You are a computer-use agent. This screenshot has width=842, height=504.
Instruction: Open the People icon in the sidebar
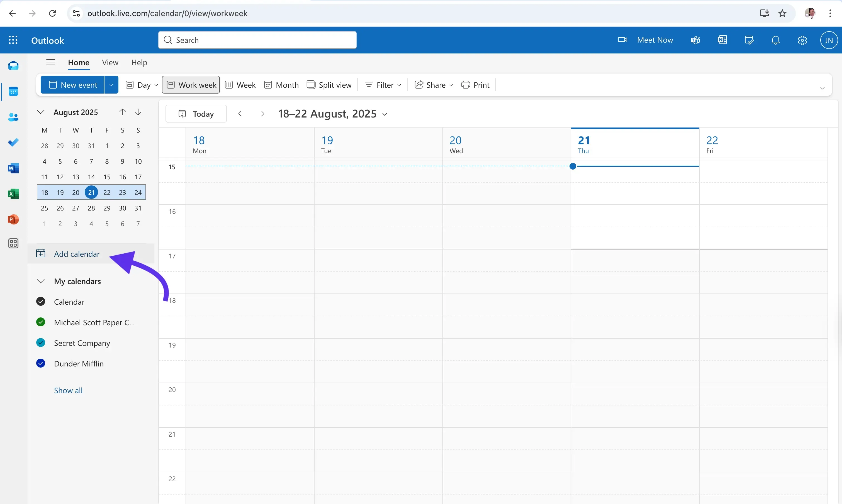[13, 117]
